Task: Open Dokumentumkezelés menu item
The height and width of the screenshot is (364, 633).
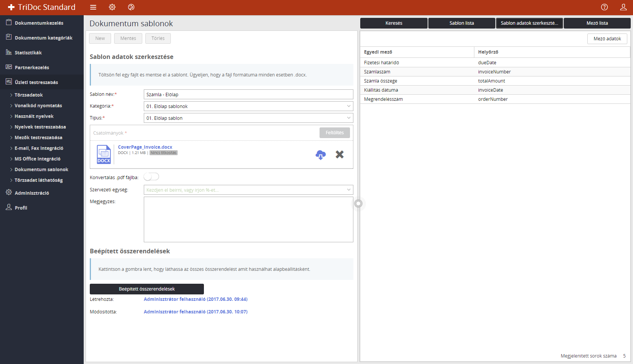Action: pos(39,23)
